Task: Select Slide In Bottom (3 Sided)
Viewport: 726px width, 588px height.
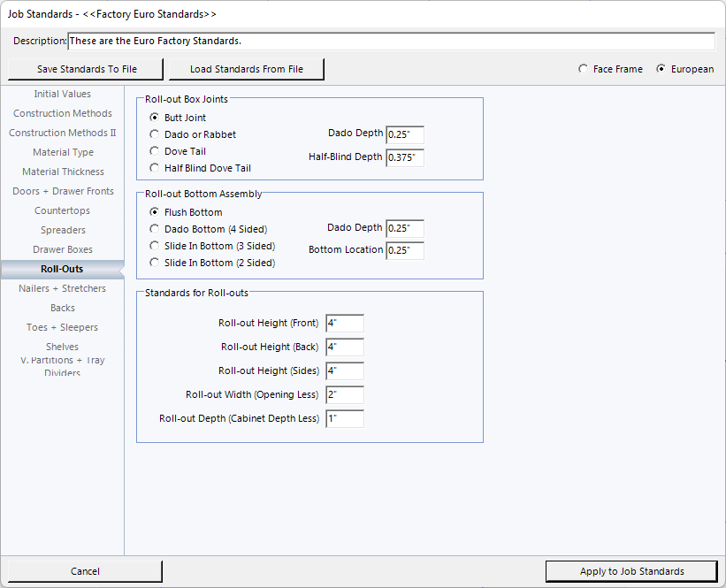Action: [155, 246]
